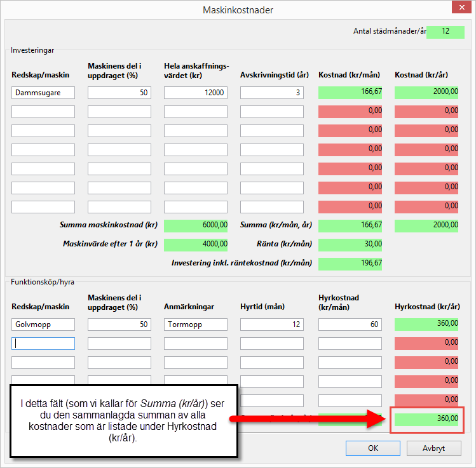Screen dimensions: 476x468
Task: Click the Maskinvärde efter 1 år value 4000,00
Action: [196, 244]
